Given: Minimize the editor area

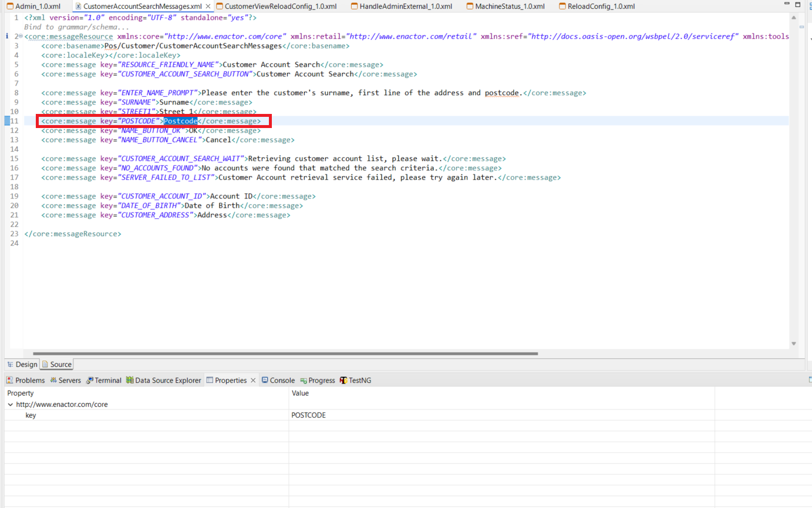Looking at the screenshot, I should tap(788, 4).
